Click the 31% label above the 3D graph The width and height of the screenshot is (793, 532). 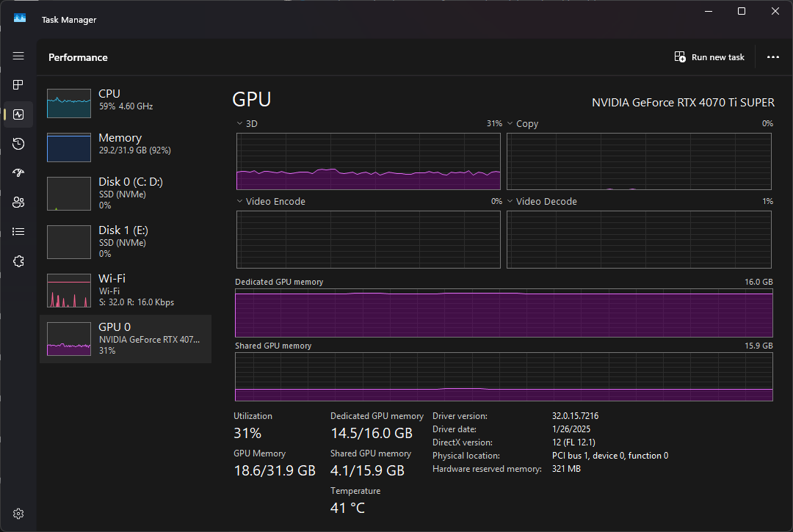click(x=494, y=123)
